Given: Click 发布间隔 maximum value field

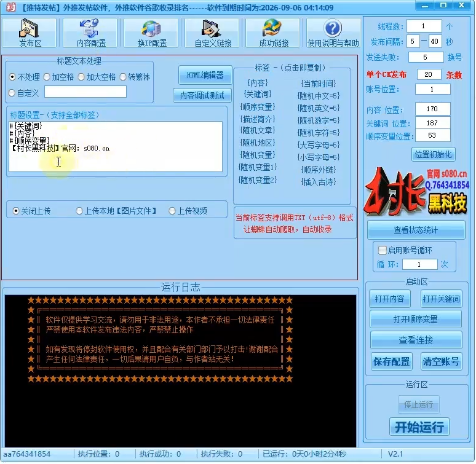Looking at the screenshot, I should click(435, 41).
